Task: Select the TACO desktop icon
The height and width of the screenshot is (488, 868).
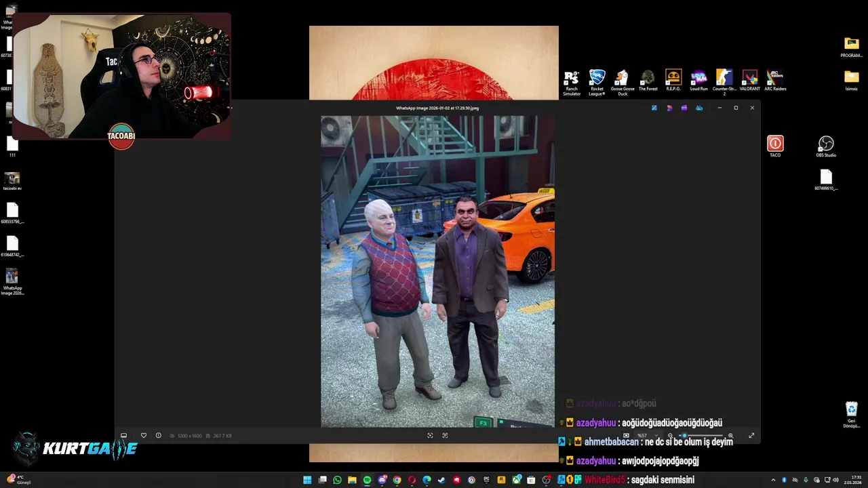Action: [775, 146]
